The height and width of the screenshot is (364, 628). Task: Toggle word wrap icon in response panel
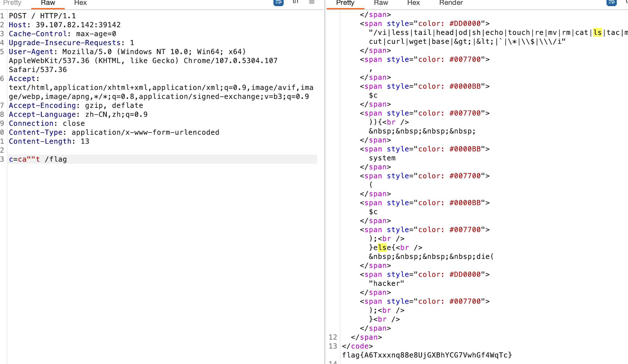click(612, 2)
